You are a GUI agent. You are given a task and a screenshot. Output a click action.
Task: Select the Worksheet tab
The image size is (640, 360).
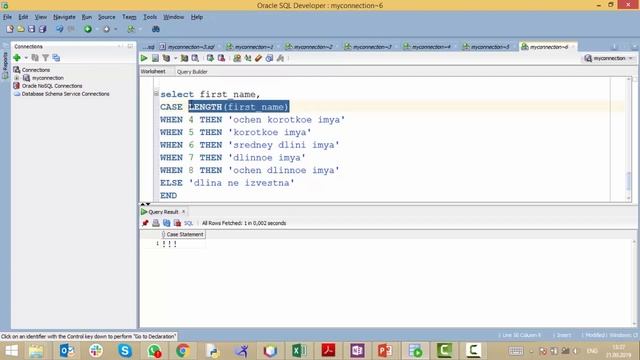click(x=153, y=71)
